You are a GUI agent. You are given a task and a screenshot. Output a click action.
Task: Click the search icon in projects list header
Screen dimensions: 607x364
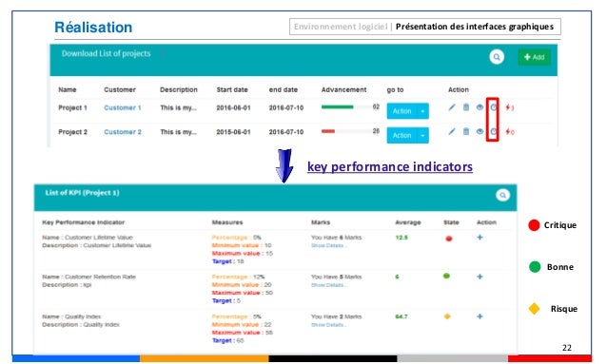click(497, 57)
